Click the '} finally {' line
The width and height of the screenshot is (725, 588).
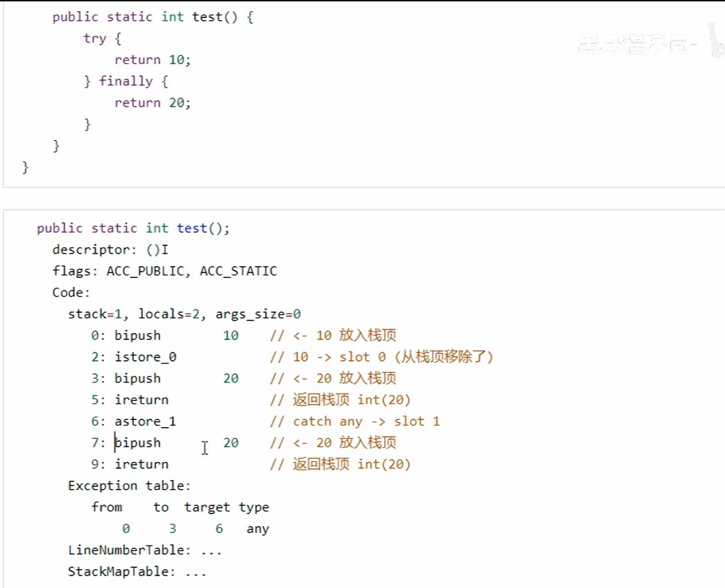coord(125,82)
